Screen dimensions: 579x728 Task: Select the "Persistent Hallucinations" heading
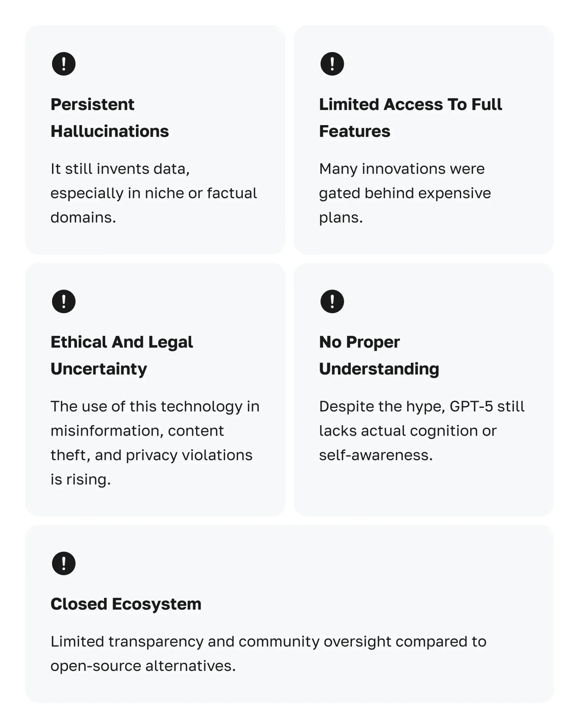click(110, 117)
